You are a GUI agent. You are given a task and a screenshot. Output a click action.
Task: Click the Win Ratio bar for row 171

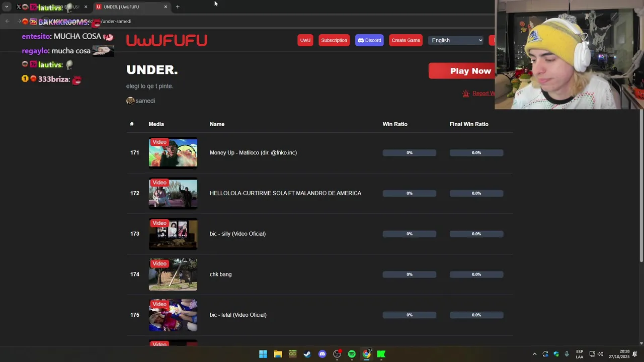[x=410, y=153]
